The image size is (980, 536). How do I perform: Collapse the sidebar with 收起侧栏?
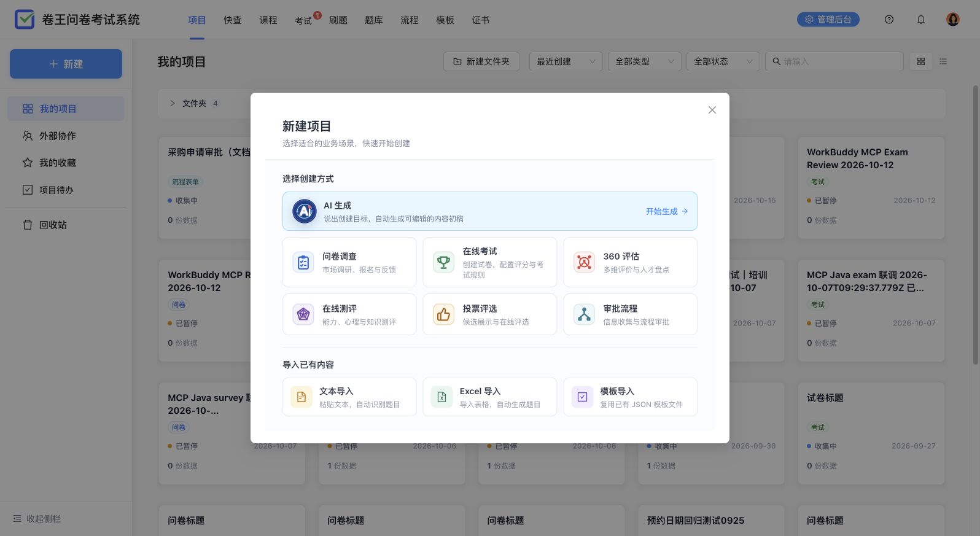coord(37,519)
